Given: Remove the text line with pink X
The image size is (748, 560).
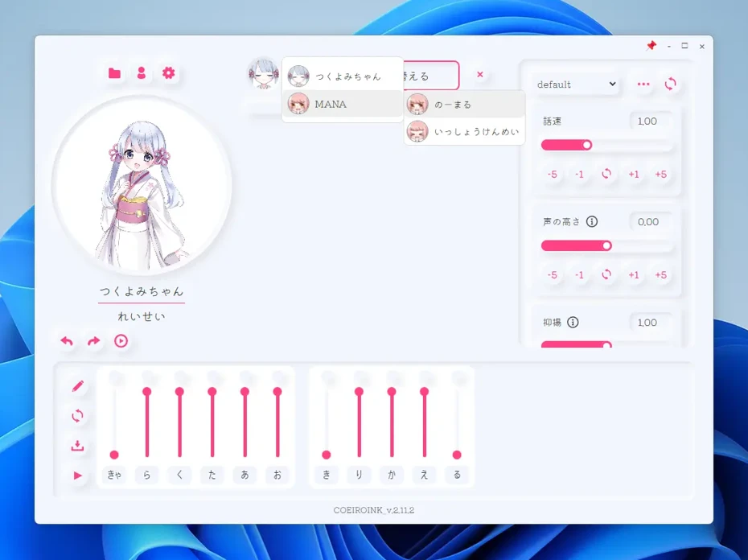Looking at the screenshot, I should pos(480,75).
